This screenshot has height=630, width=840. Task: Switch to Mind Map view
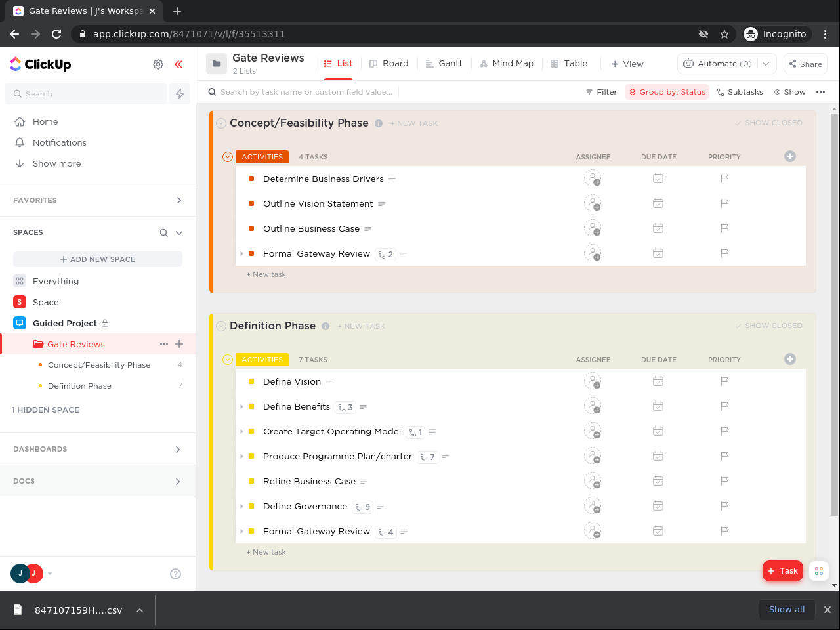click(x=507, y=64)
